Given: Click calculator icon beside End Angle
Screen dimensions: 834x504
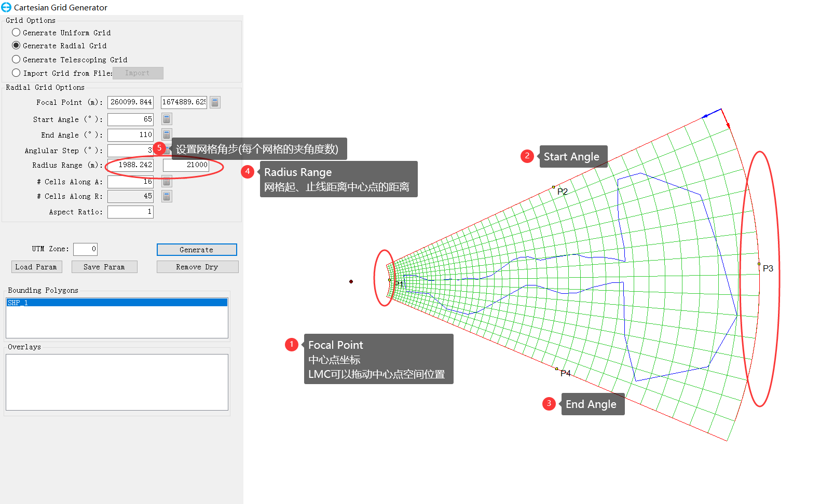Looking at the screenshot, I should click(167, 134).
